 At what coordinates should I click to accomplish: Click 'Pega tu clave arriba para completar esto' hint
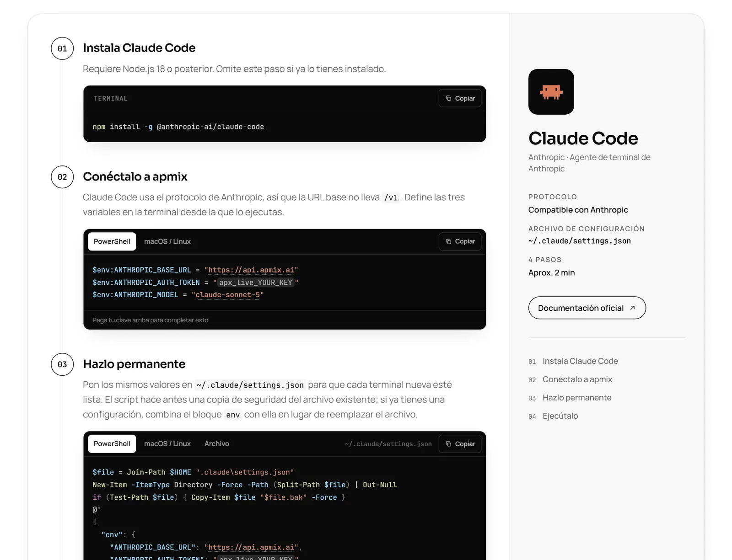pyautogui.click(x=150, y=320)
